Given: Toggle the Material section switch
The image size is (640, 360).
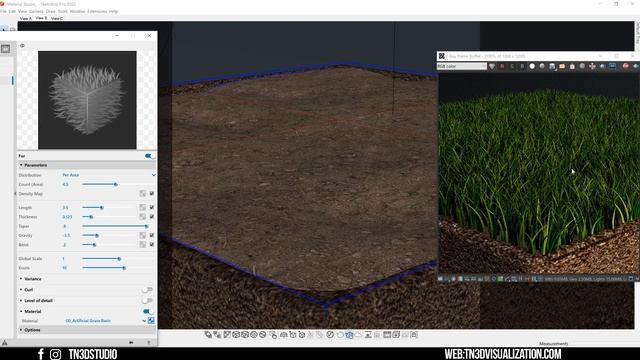Looking at the screenshot, I should [x=148, y=311].
